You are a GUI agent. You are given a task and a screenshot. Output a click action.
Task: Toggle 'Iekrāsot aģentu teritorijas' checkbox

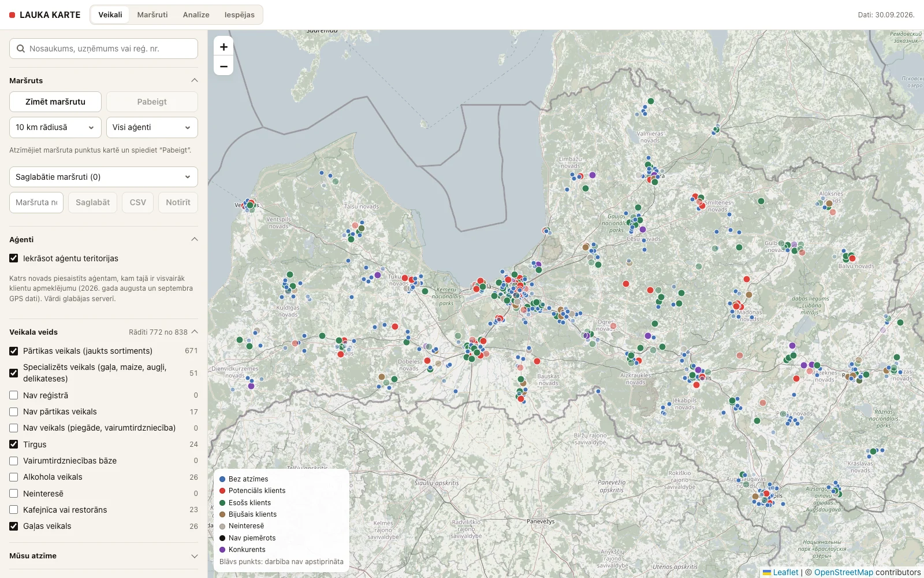(x=14, y=258)
